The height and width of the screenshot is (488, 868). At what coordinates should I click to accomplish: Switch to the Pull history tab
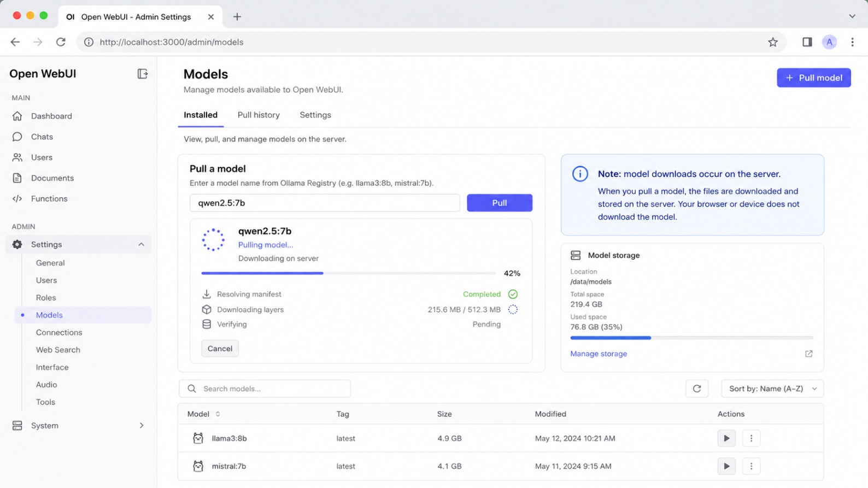259,115
